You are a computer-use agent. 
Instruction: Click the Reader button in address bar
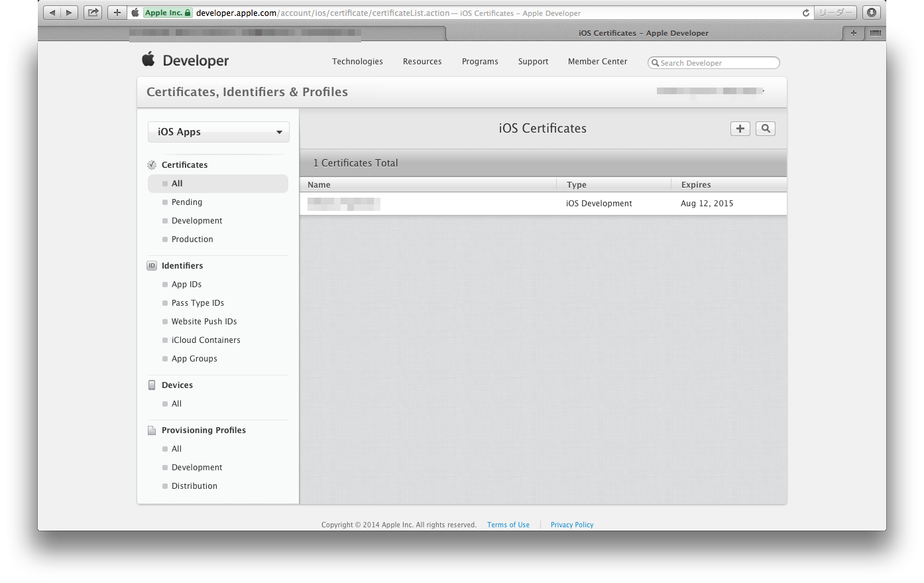[x=835, y=13]
